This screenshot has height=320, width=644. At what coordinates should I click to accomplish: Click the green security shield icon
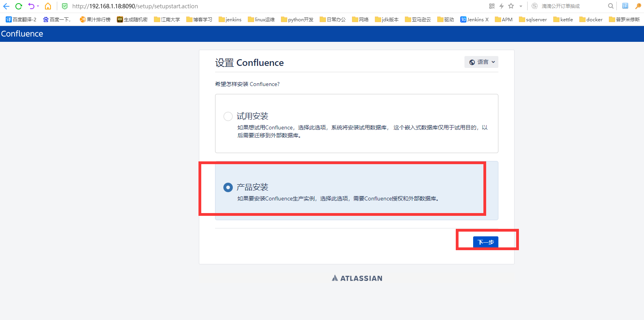pyautogui.click(x=65, y=6)
